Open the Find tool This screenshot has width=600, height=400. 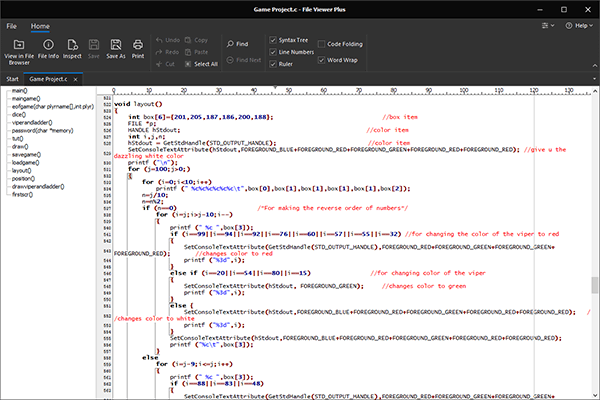[237, 44]
